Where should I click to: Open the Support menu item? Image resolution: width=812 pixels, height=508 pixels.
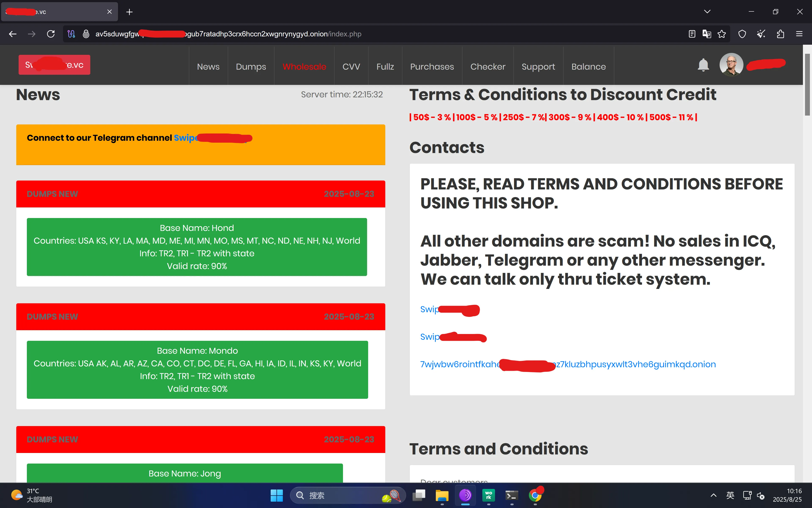(539, 66)
